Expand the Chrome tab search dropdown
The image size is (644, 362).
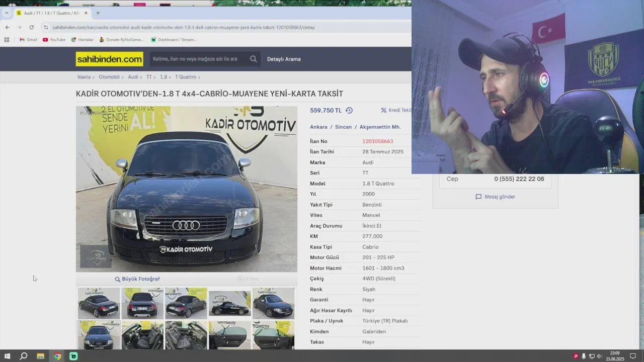6,13
